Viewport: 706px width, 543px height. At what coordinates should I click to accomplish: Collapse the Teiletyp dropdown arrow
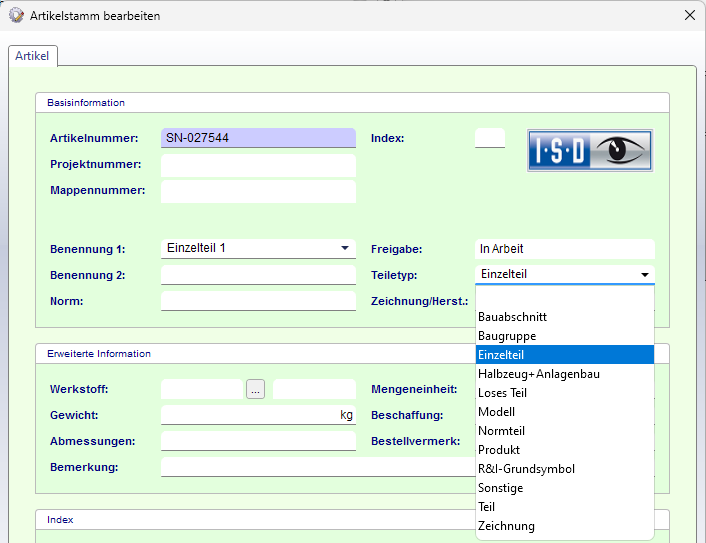(x=644, y=274)
